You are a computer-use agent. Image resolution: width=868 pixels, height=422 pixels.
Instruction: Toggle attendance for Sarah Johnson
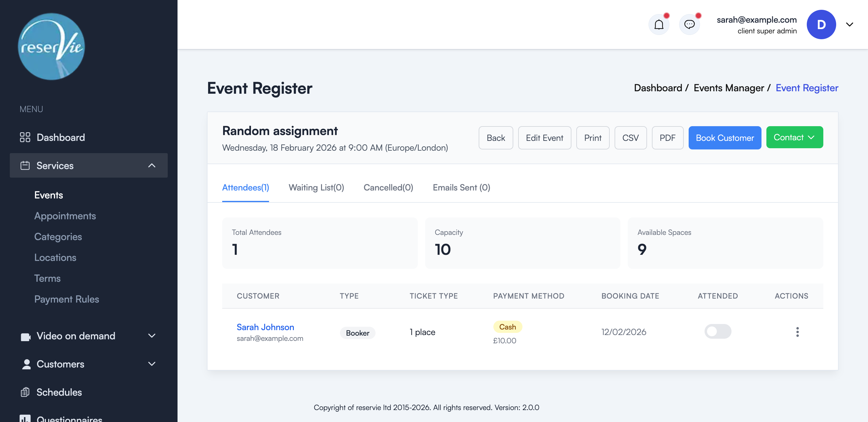[x=718, y=332]
